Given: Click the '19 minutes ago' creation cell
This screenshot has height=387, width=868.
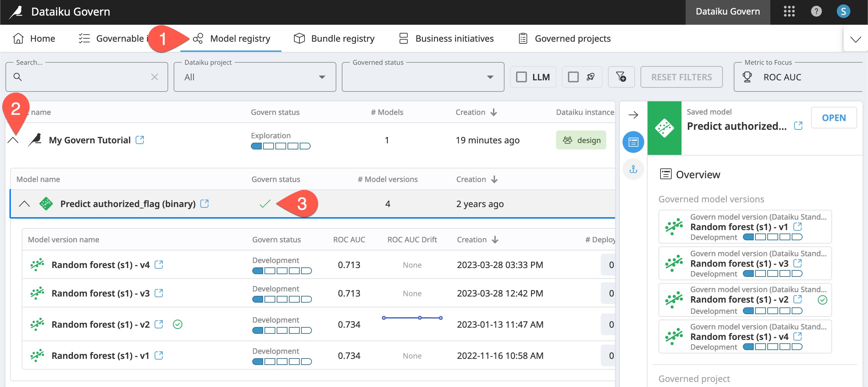Looking at the screenshot, I should pos(487,140).
